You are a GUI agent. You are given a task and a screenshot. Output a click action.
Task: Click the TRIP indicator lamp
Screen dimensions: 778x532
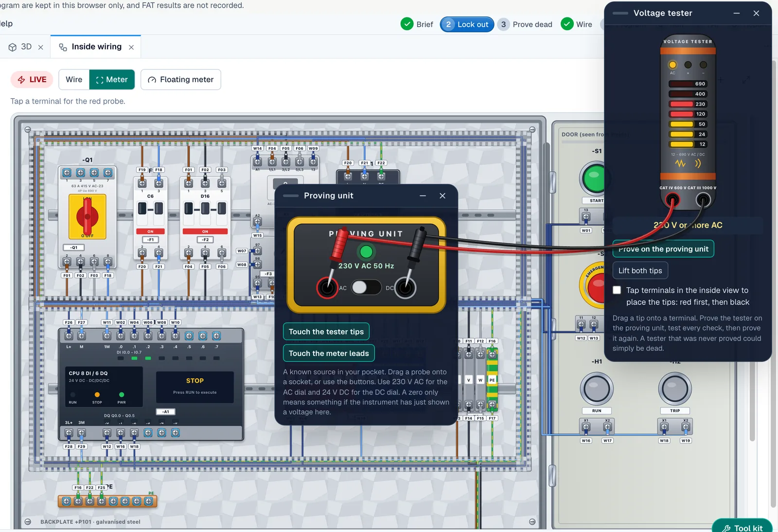[x=675, y=389]
